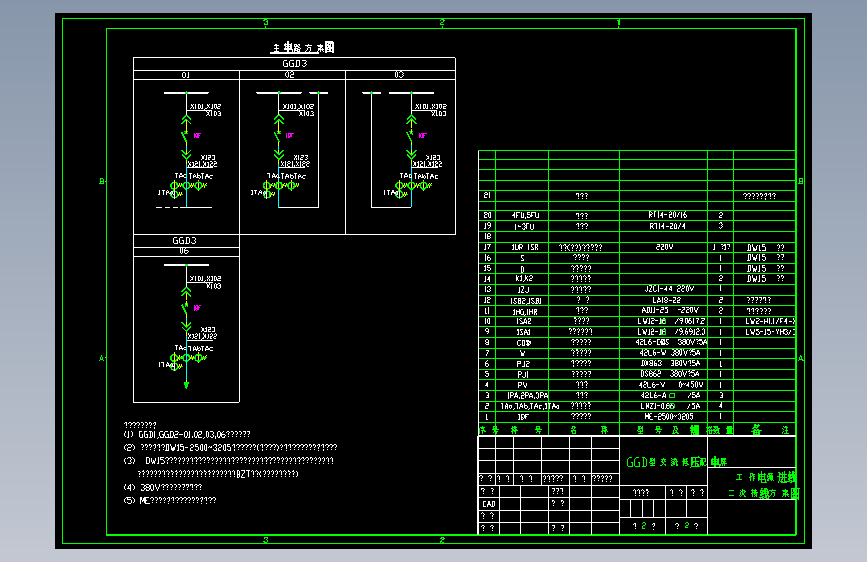Screen dimensions: 867x562
Task: Click note (4) starting with 380V
Action: pyautogui.click(x=163, y=487)
